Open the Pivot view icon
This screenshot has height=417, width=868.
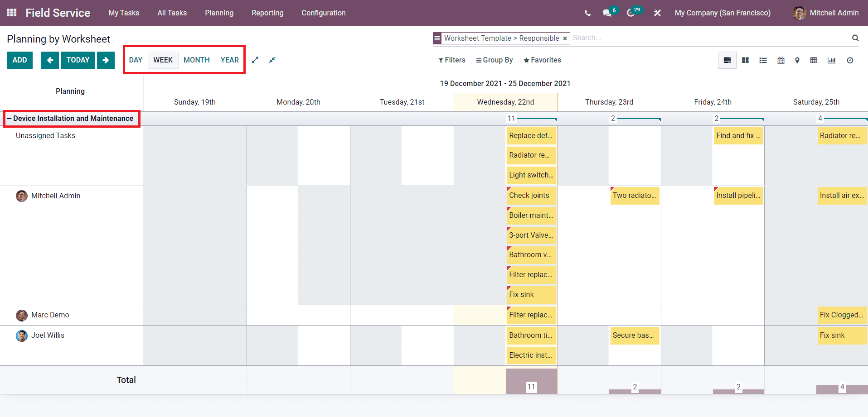[814, 60]
